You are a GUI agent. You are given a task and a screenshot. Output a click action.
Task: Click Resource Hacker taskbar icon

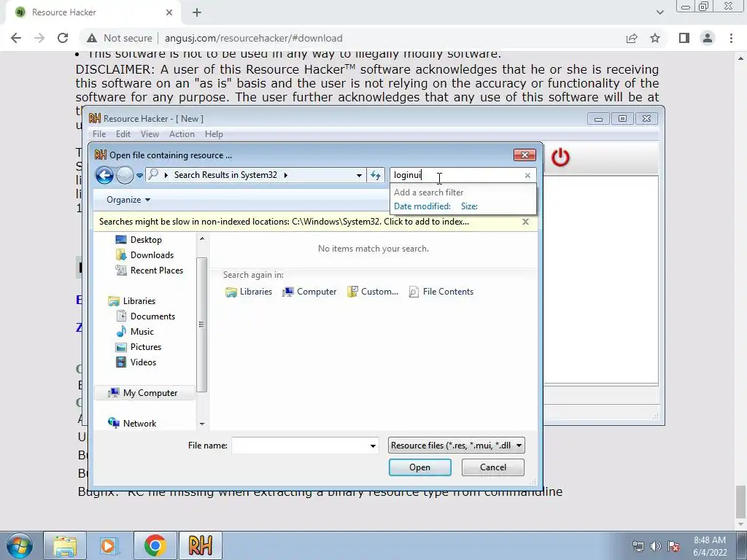pyautogui.click(x=200, y=545)
